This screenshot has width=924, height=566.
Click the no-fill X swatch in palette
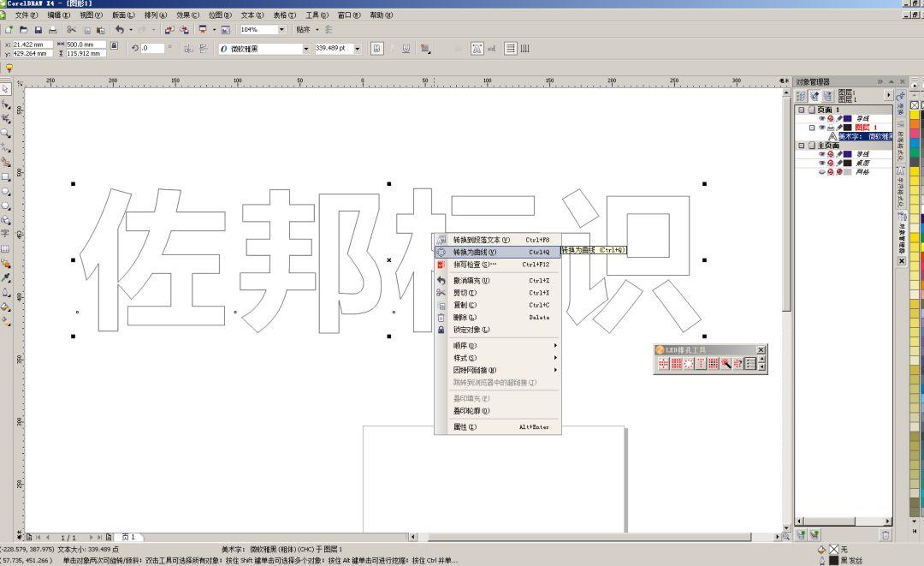click(x=915, y=105)
